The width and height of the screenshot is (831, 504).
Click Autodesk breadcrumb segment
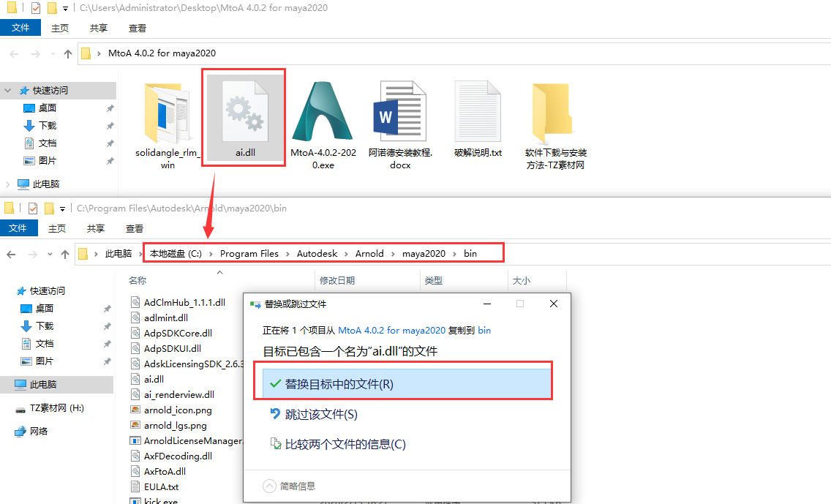click(x=317, y=253)
